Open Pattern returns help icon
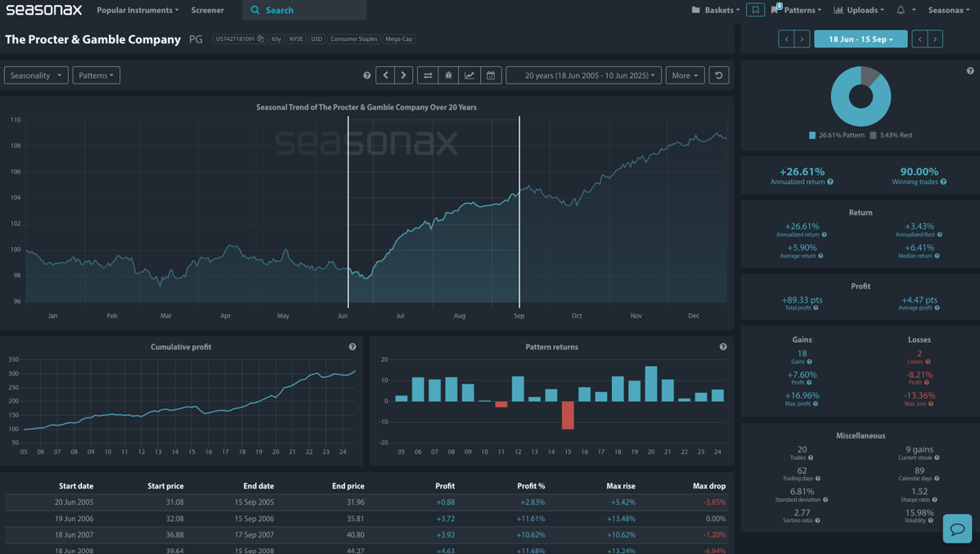This screenshot has height=554, width=980. point(723,346)
